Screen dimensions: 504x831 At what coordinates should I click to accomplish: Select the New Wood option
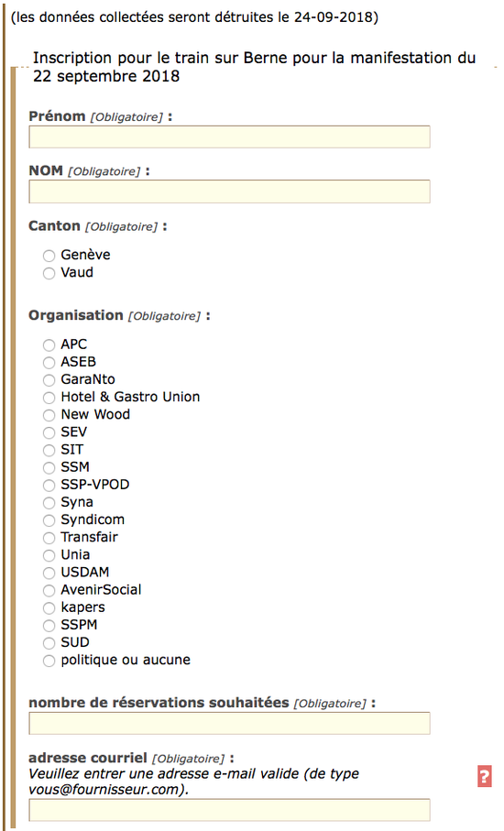[49, 416]
